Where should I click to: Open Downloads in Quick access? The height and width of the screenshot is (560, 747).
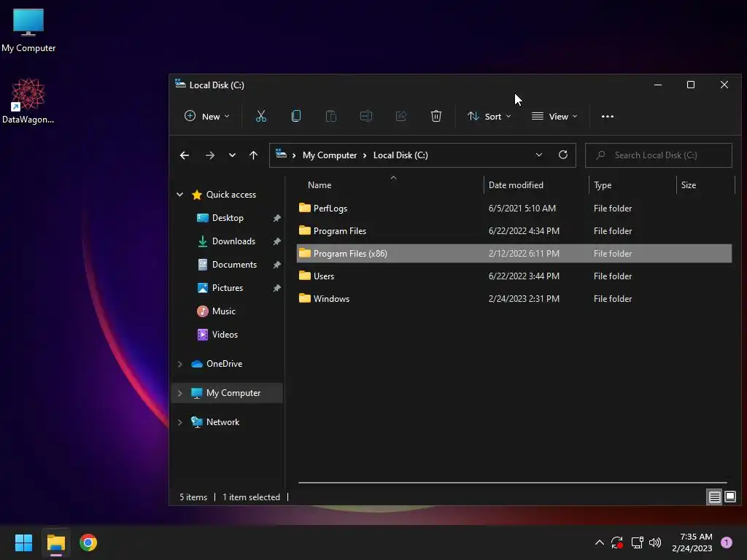[x=233, y=241]
